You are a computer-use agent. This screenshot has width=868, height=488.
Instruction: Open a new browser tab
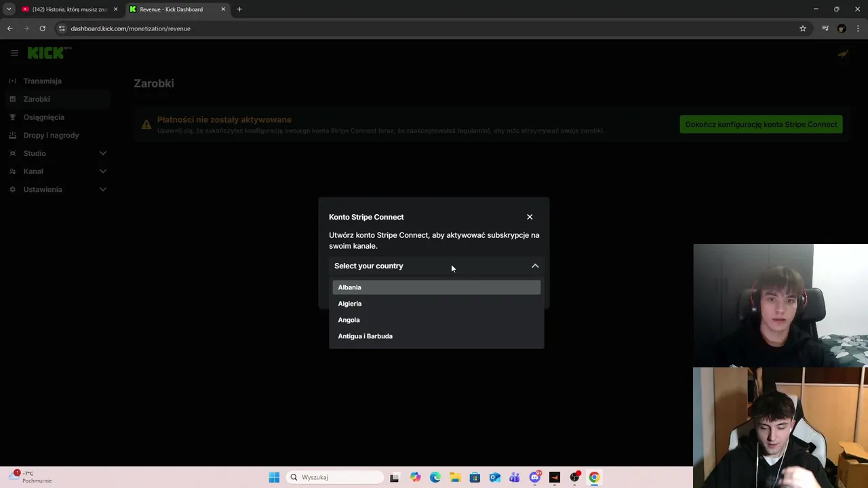[x=239, y=9]
